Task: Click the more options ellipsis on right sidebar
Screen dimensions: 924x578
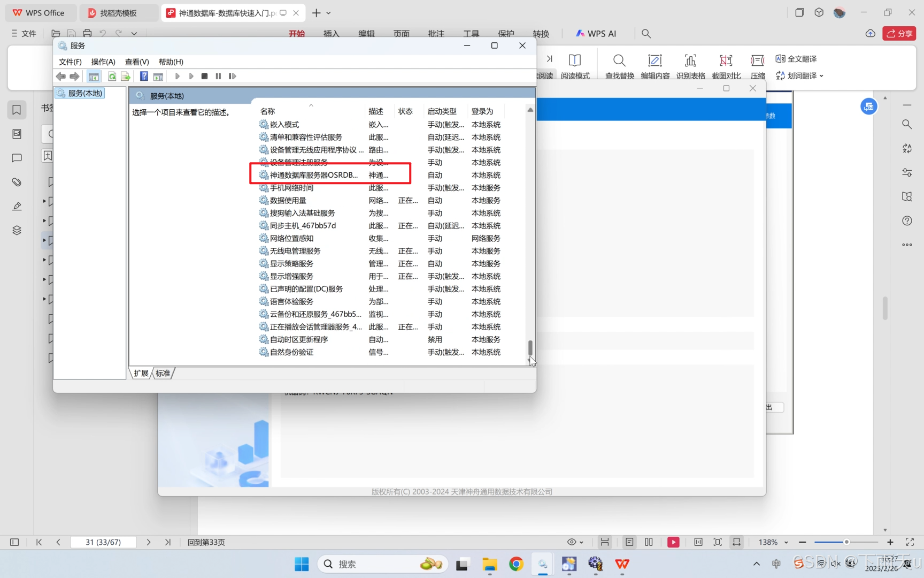Action: 907,245
